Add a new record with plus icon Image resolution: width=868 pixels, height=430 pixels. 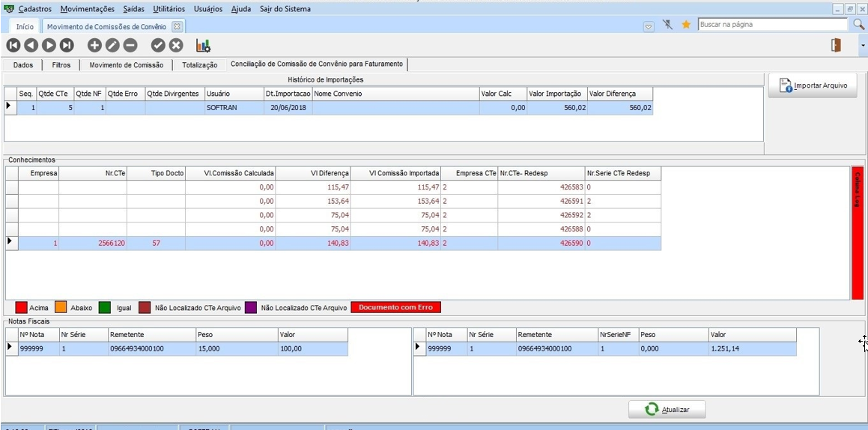point(94,46)
